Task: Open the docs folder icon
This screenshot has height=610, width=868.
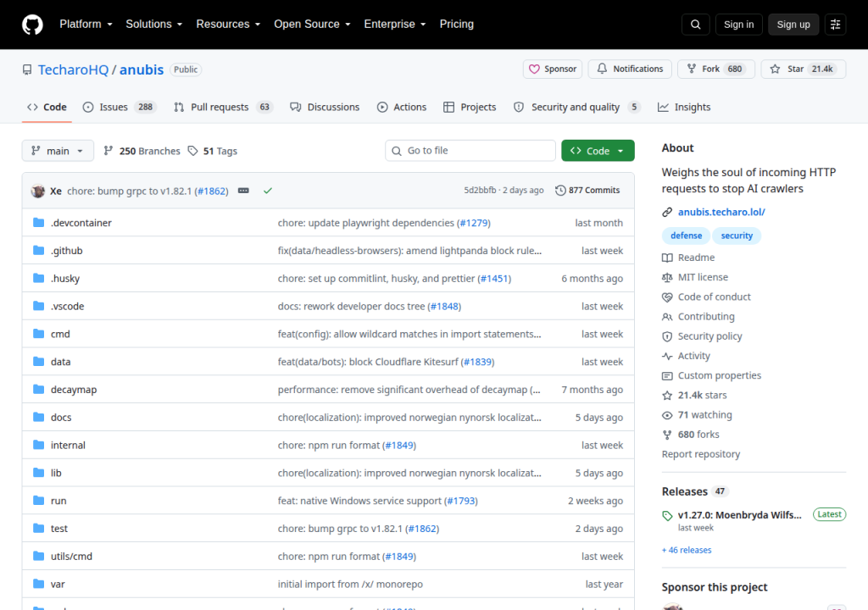Action: pos(39,417)
